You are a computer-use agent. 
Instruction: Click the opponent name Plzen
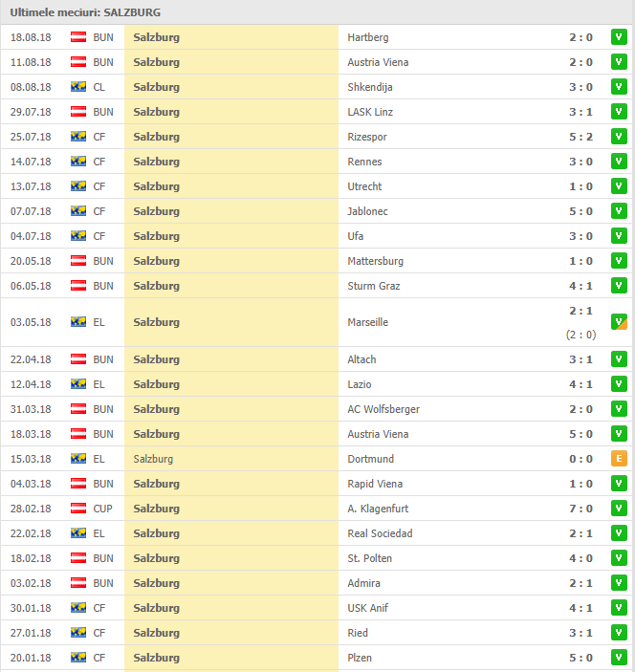360,658
